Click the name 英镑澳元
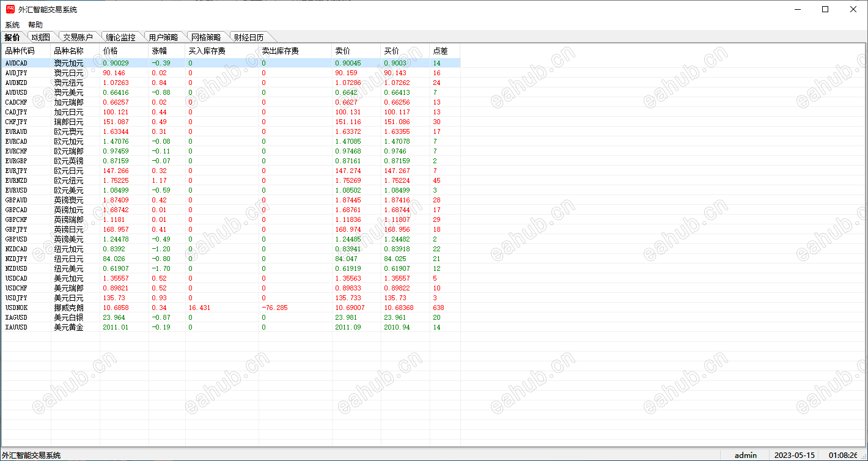The image size is (868, 461). tap(68, 200)
